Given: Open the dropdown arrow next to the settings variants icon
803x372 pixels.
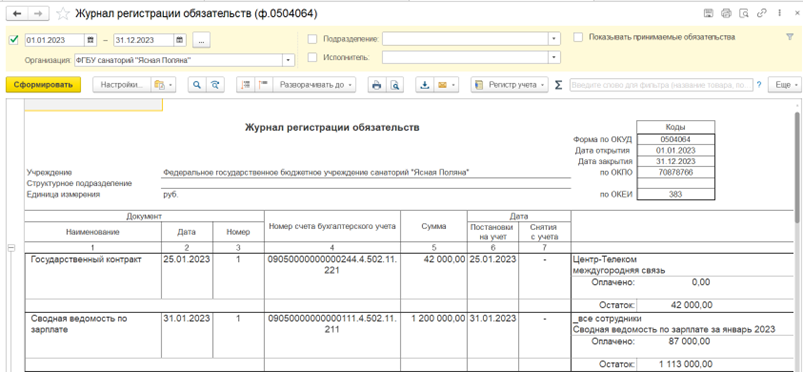Looking at the screenshot, I should tap(171, 86).
